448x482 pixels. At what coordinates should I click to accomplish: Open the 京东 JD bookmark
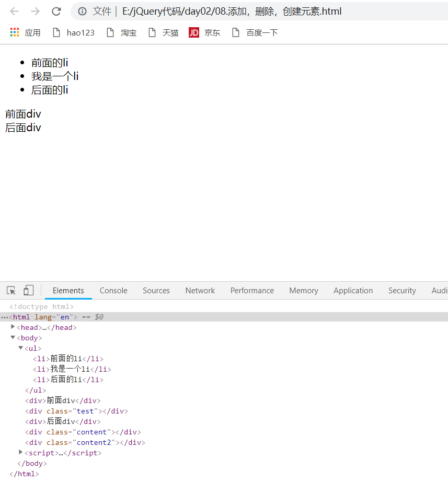(204, 32)
